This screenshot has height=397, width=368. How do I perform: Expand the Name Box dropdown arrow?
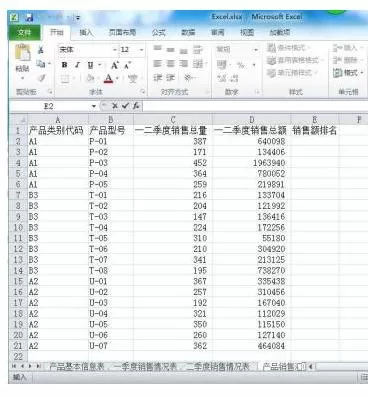click(94, 106)
